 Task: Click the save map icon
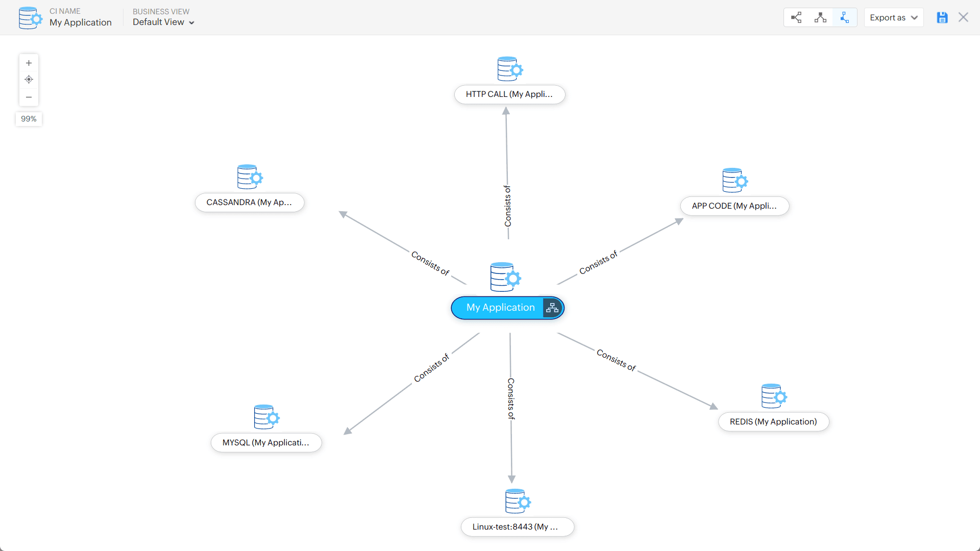(942, 17)
